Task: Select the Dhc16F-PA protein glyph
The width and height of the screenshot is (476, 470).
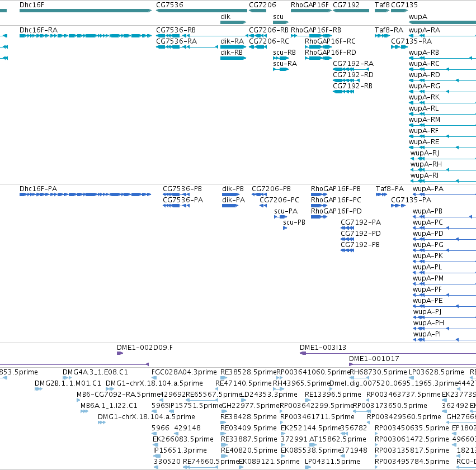Action: pos(86,194)
